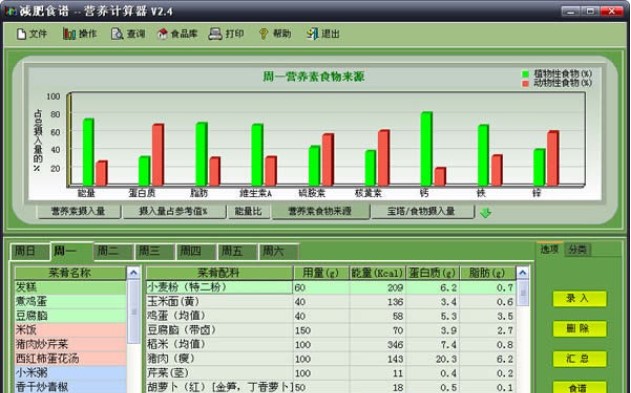Click the 打印 printer icon
Screen dimensions: 631x393
point(215,34)
